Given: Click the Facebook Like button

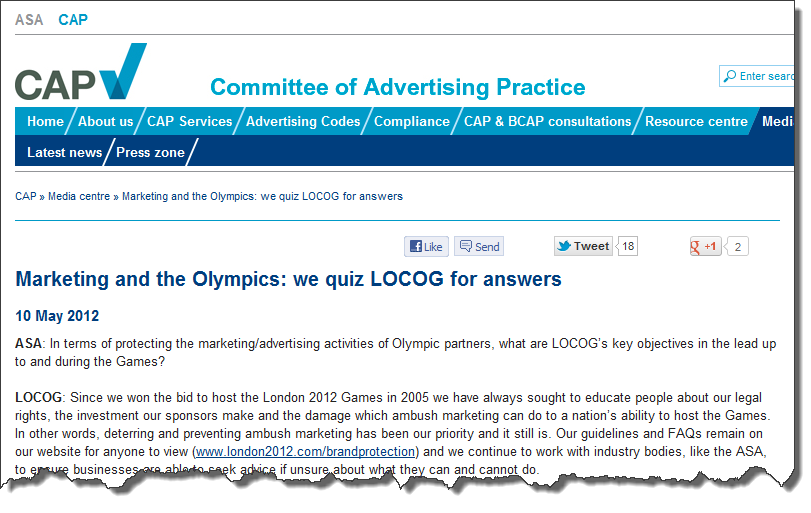Looking at the screenshot, I should coord(426,247).
